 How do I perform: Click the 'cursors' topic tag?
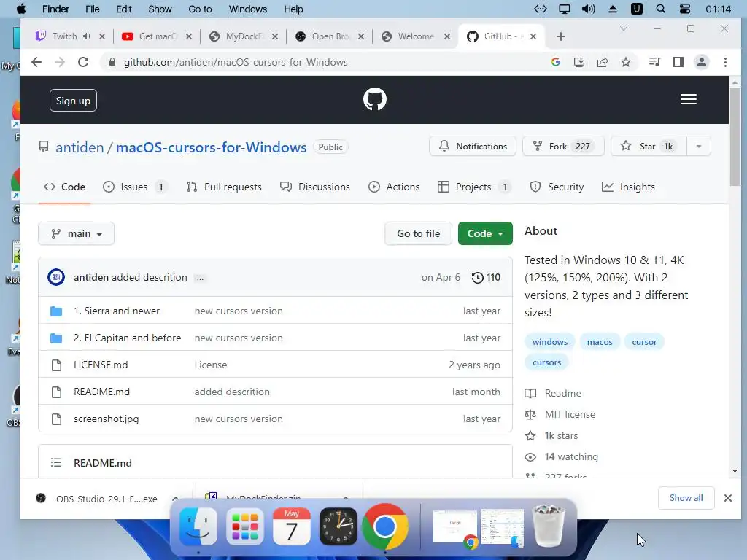coord(546,362)
